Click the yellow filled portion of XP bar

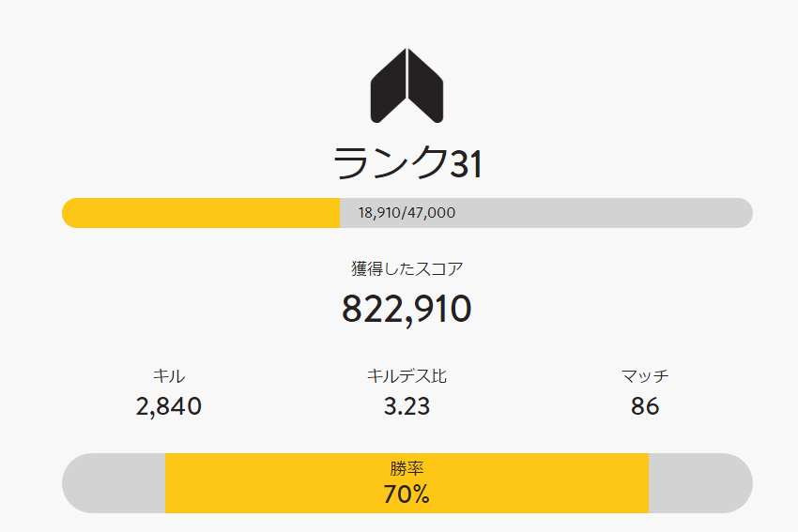(x=201, y=213)
